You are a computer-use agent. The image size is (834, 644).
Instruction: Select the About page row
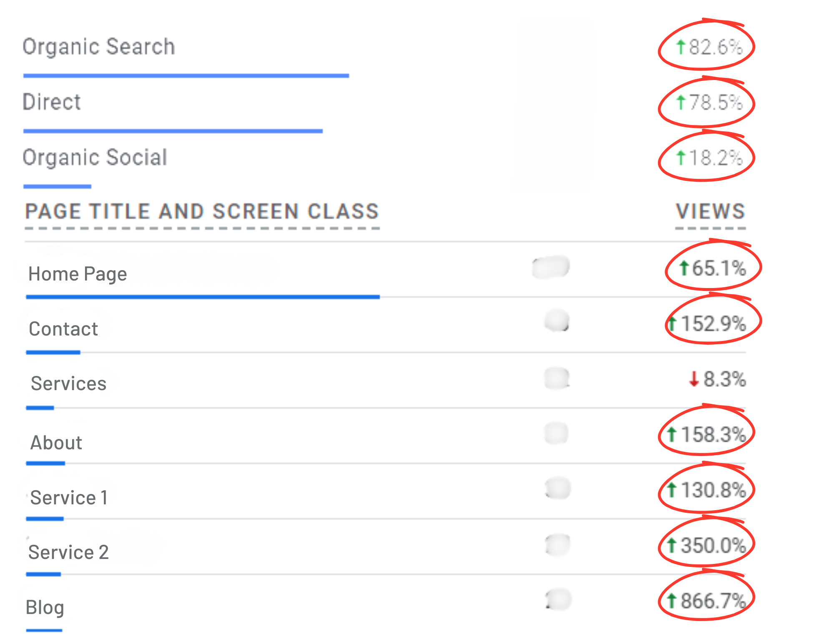pos(56,443)
